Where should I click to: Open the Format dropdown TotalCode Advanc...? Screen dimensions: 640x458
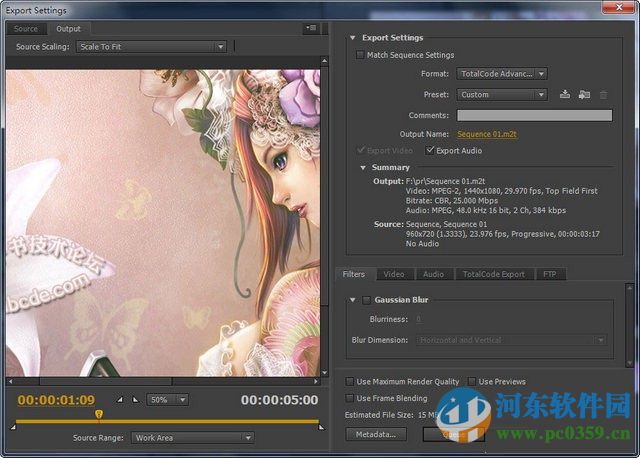[502, 74]
